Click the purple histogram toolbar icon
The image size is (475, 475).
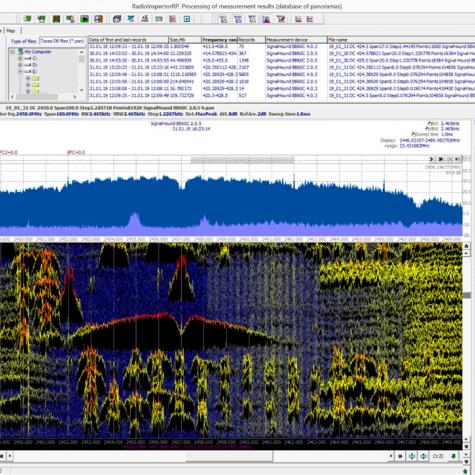coord(266,19)
